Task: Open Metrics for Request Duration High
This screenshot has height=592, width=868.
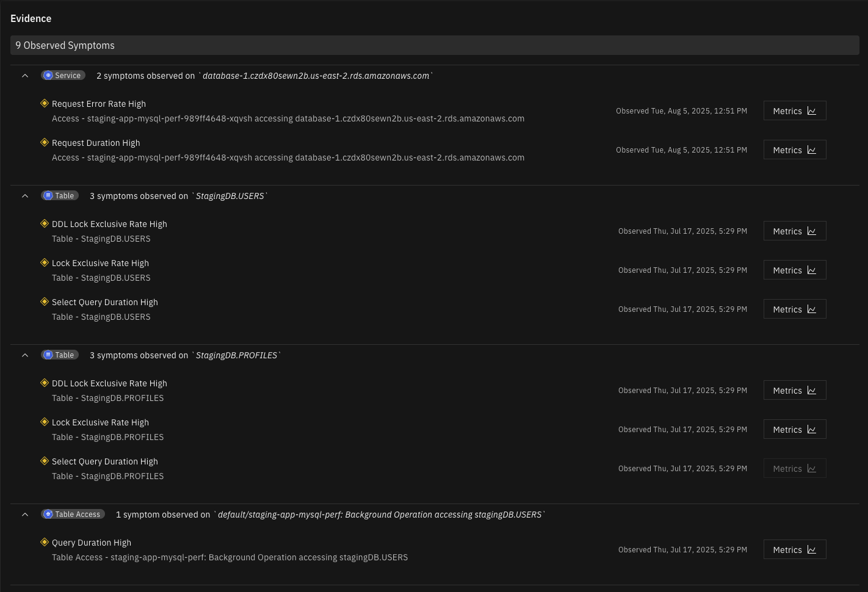Action: (x=794, y=150)
